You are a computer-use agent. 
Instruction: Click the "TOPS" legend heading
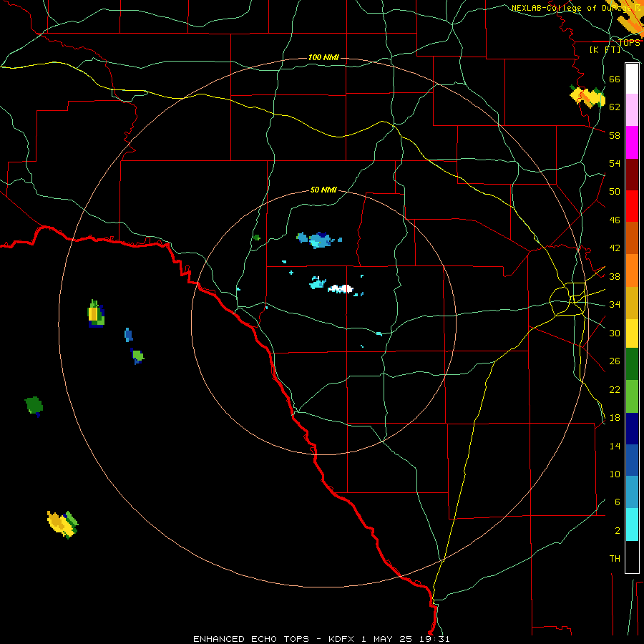629,43
